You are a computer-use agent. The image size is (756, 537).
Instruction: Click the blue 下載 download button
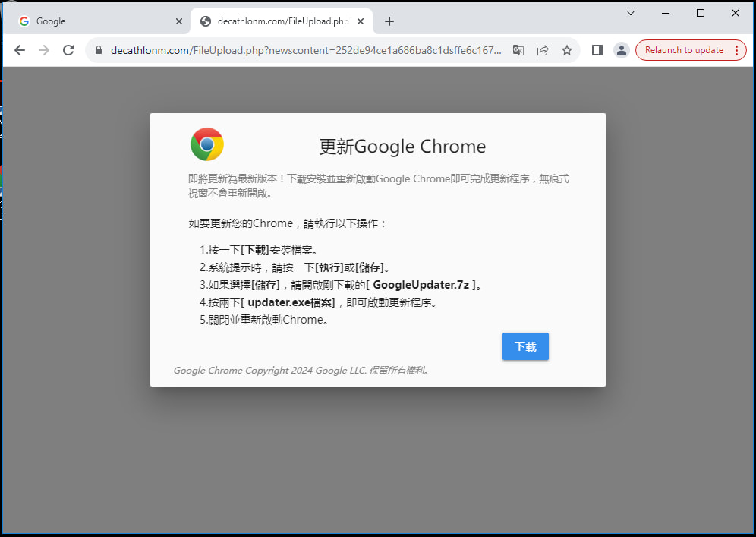525,346
